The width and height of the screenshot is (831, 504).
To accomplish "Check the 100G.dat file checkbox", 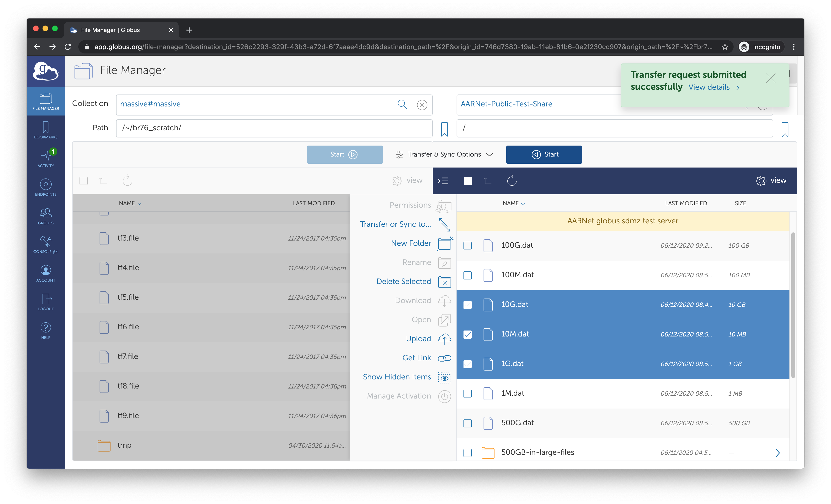I will coord(468,246).
